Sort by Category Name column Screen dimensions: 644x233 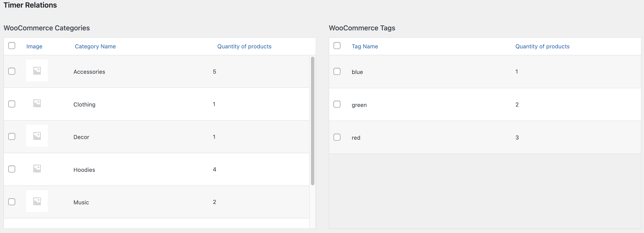click(95, 46)
